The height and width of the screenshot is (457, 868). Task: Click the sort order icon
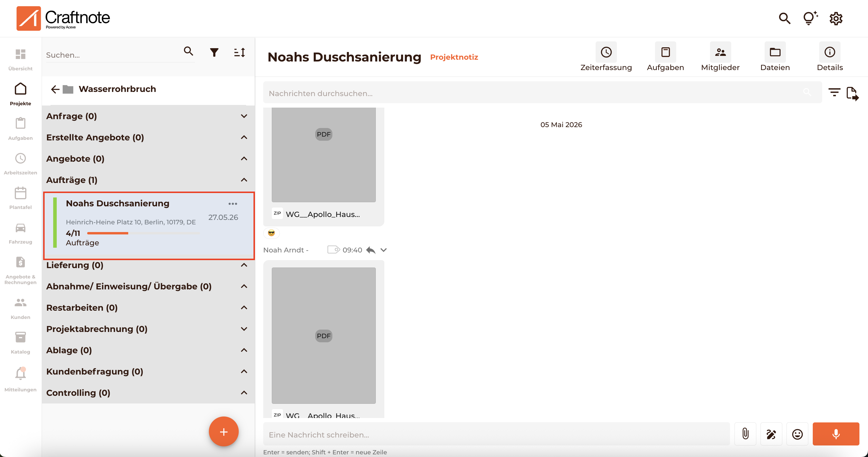click(x=240, y=52)
